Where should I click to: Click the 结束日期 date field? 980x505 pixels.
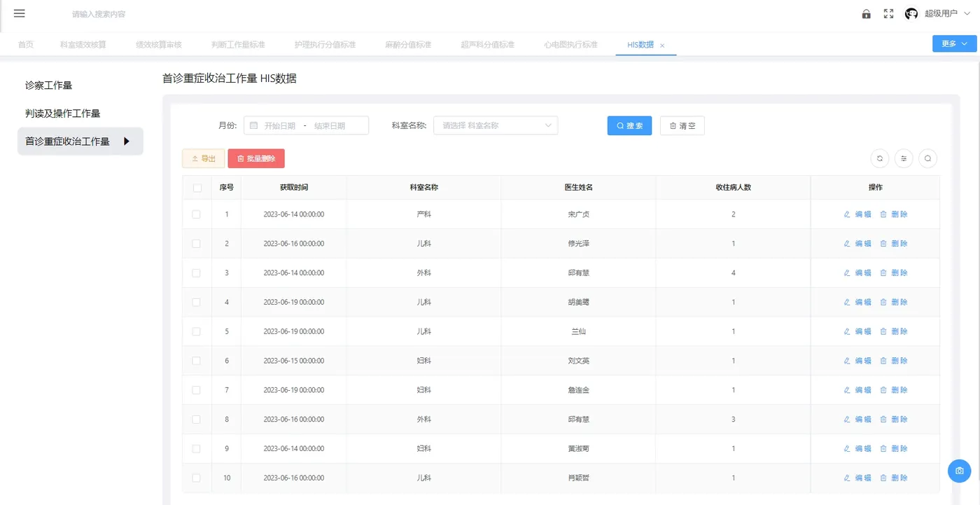[330, 126]
